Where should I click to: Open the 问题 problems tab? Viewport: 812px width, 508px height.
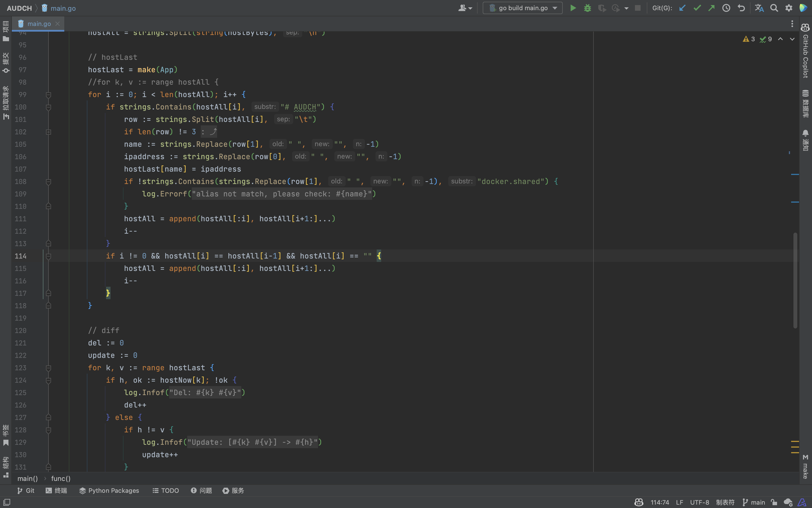201,491
